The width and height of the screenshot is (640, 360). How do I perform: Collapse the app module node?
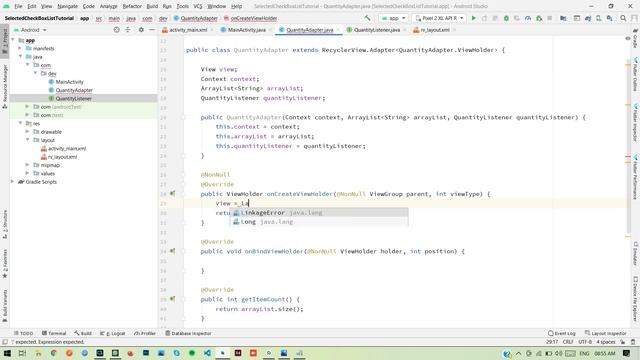click(13, 40)
